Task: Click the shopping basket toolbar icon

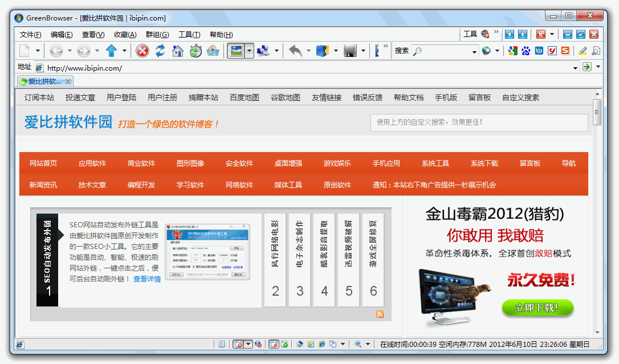Action: [x=213, y=51]
